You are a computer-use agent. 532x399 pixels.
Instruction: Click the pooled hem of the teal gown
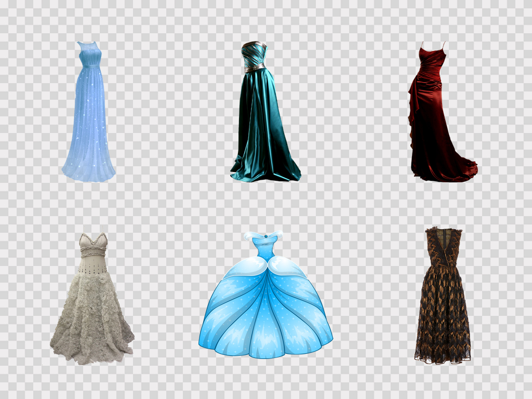click(265, 172)
